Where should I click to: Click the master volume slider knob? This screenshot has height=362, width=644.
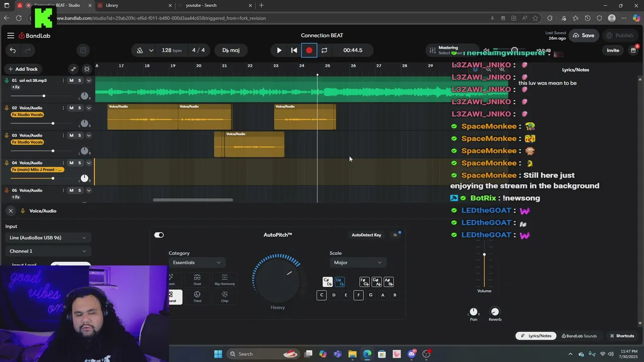514,50
